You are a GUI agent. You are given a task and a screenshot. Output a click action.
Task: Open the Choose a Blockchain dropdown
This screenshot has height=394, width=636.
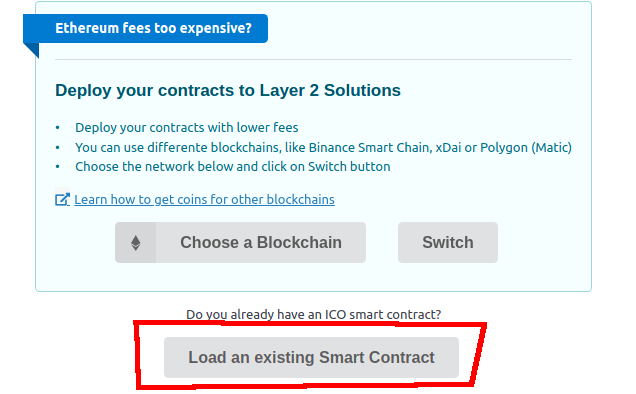pos(240,243)
